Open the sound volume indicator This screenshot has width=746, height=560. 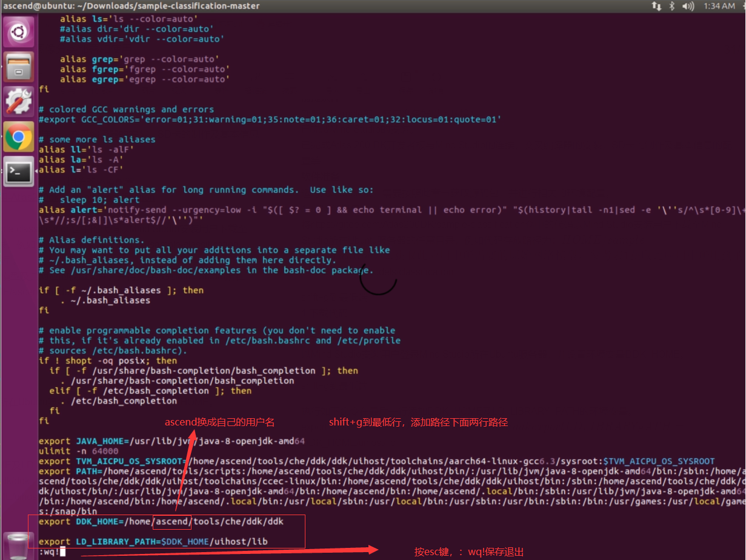688,6
